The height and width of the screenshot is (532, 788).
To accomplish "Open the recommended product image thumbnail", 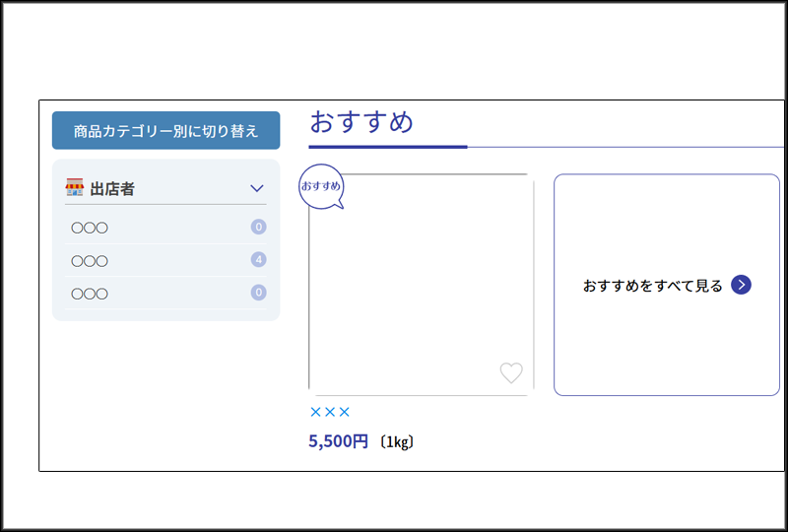I will pos(422,285).
